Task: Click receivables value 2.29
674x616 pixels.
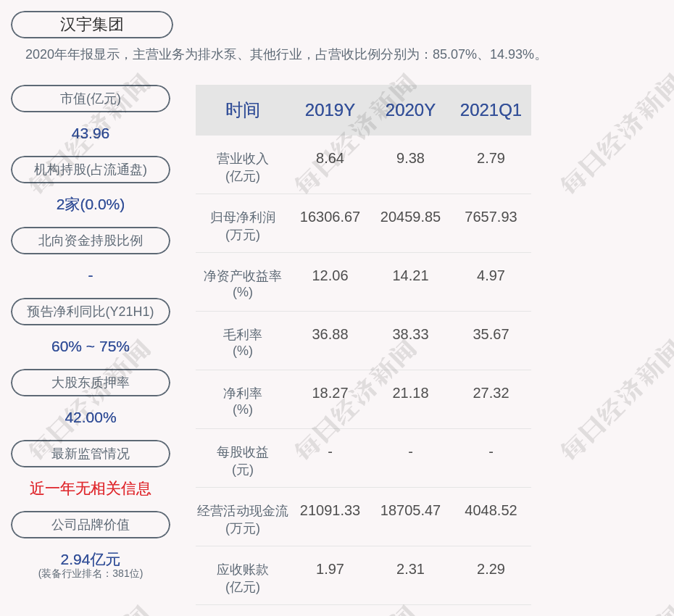Action: pos(491,569)
